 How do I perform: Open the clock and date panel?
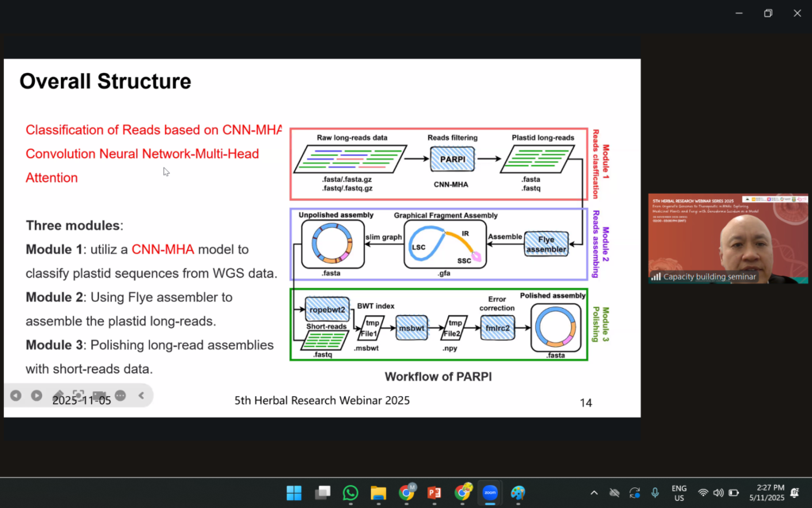768,493
